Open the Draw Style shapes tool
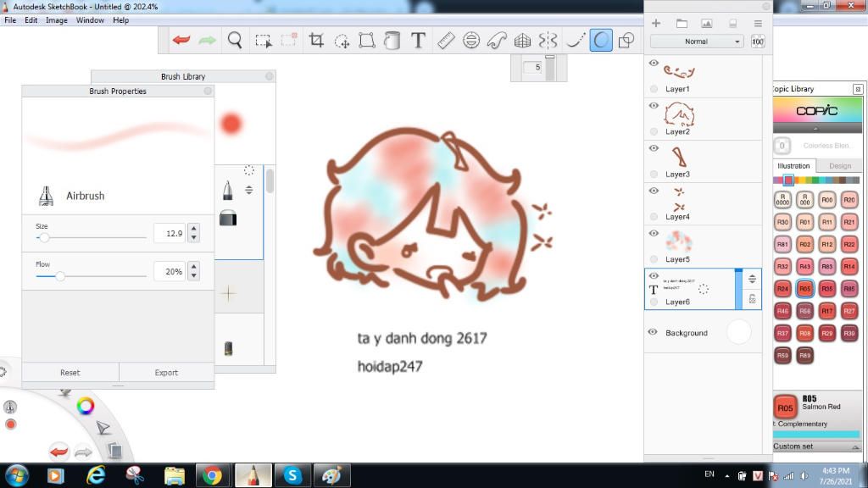The width and height of the screenshot is (868, 488). (x=626, y=40)
